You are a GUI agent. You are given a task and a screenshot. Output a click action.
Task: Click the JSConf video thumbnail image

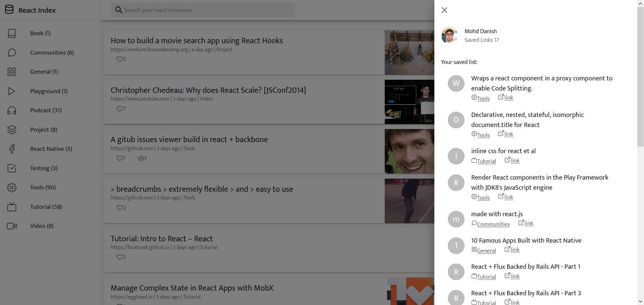pyautogui.click(x=410, y=102)
